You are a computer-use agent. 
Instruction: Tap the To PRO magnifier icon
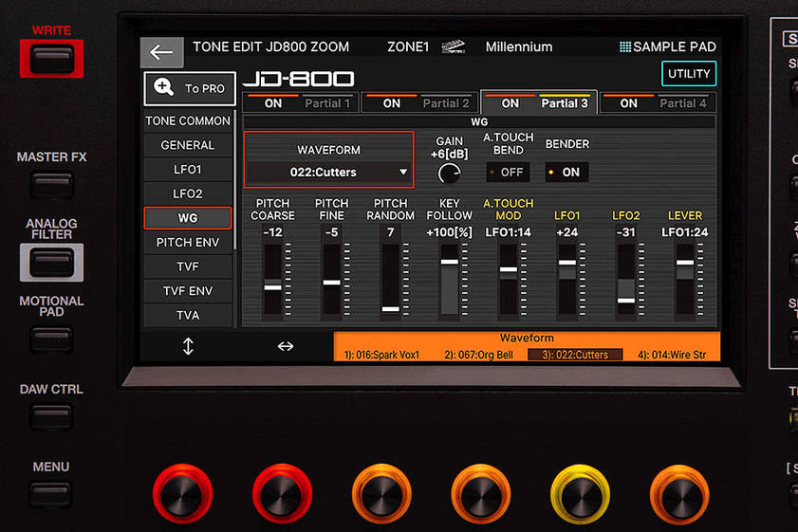click(x=163, y=88)
